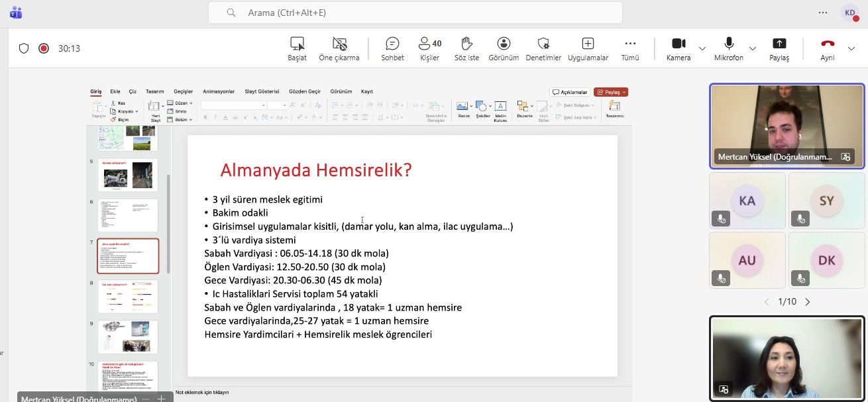Image resolution: width=868 pixels, height=402 pixels.
Task: Expand the Mikrofon options arrow
Action: (753, 48)
